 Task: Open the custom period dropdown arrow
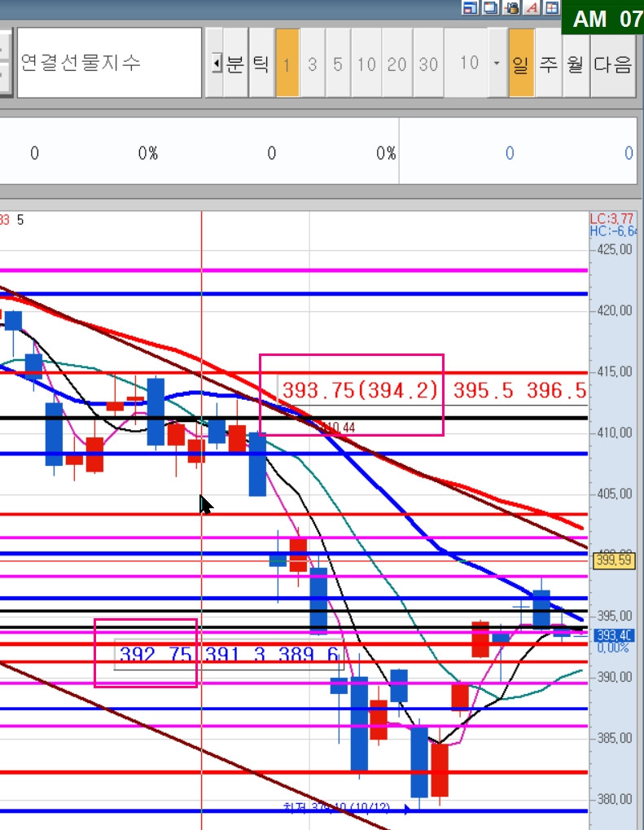(497, 63)
